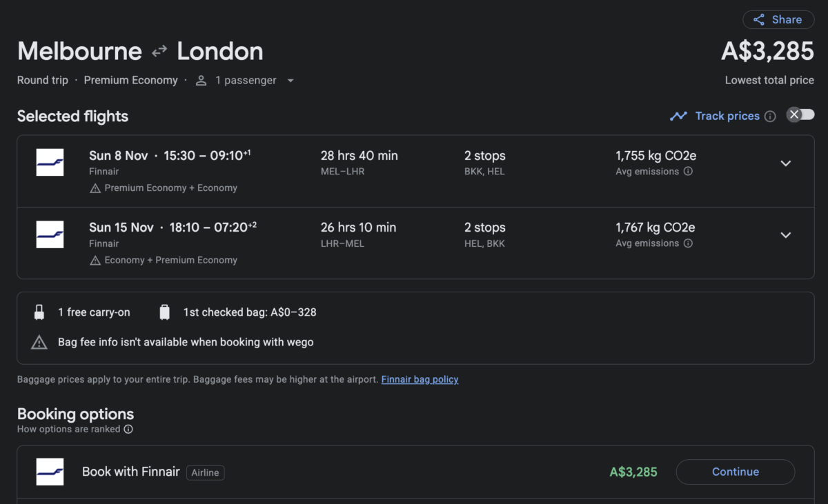Click the Track prices label
828x504 pixels.
tap(727, 116)
